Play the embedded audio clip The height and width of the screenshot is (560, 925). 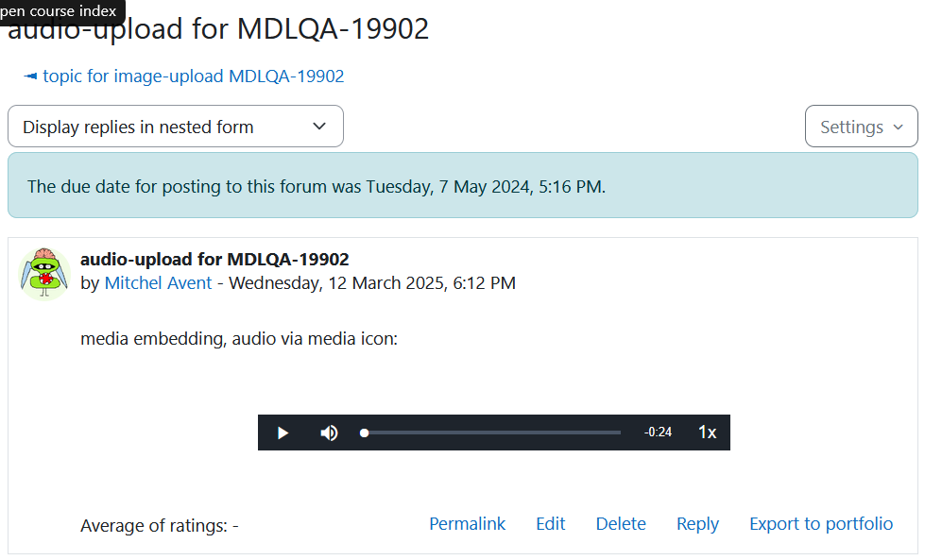point(283,433)
